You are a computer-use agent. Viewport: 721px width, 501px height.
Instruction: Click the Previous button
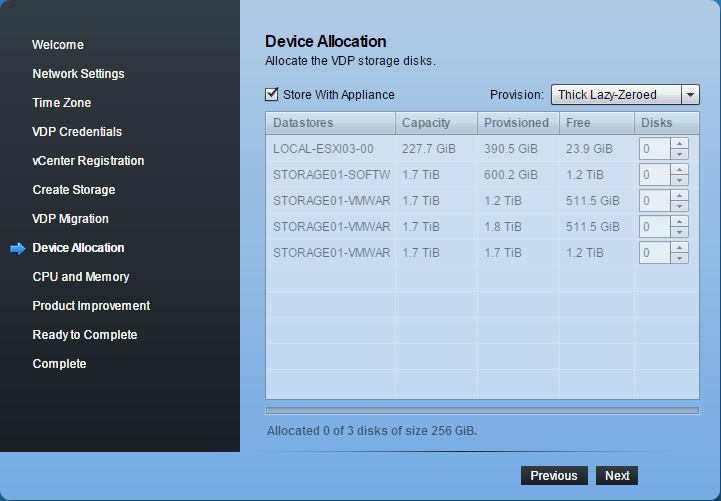click(x=554, y=475)
